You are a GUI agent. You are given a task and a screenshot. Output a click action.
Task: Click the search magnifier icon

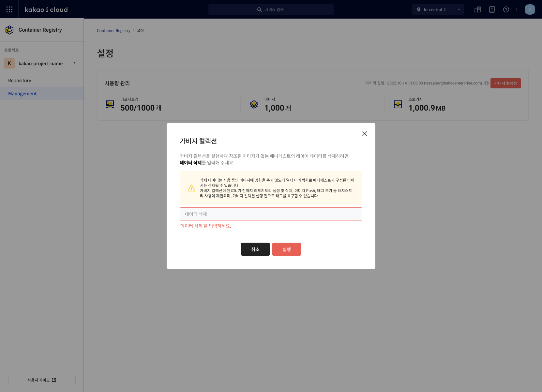[x=260, y=9]
